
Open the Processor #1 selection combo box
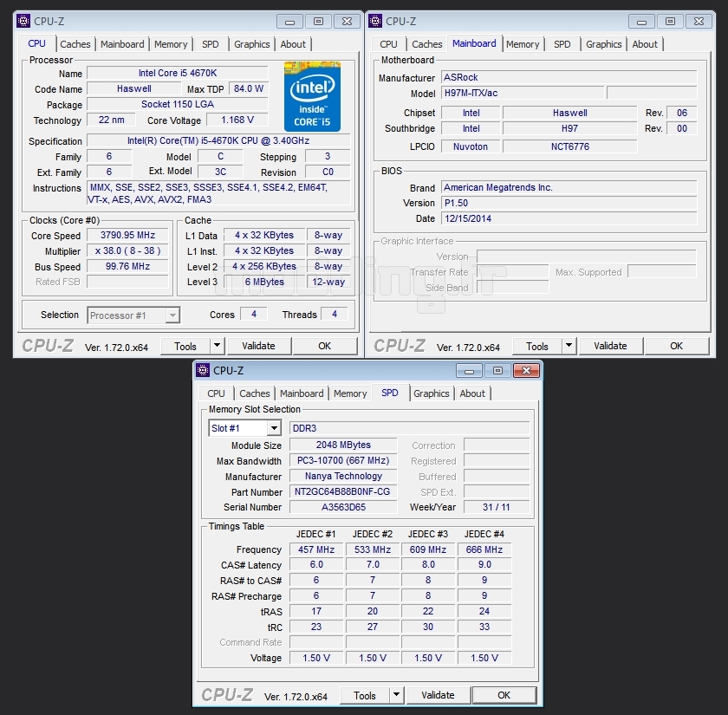click(133, 315)
